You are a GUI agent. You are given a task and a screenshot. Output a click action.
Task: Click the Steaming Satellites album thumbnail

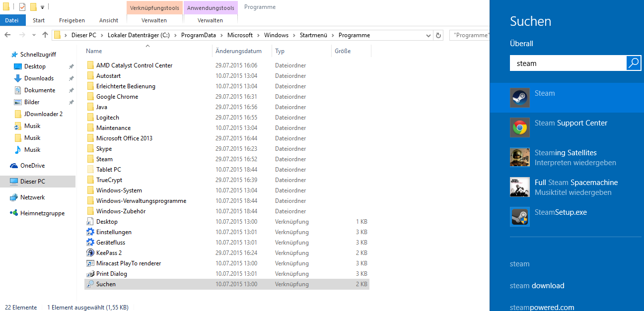[520, 157]
